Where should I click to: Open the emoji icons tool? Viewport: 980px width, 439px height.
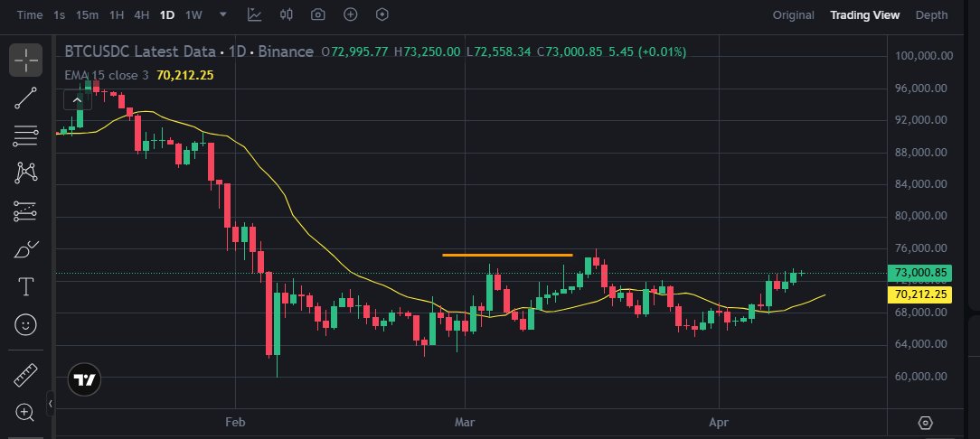pyautogui.click(x=25, y=324)
